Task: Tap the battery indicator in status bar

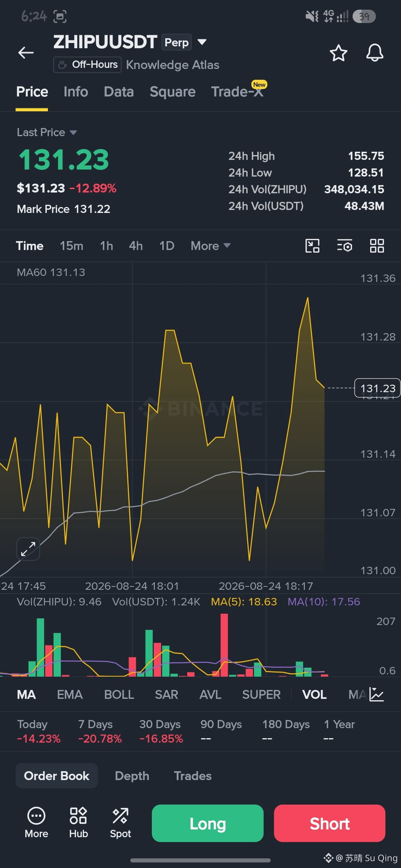Action: (x=364, y=16)
